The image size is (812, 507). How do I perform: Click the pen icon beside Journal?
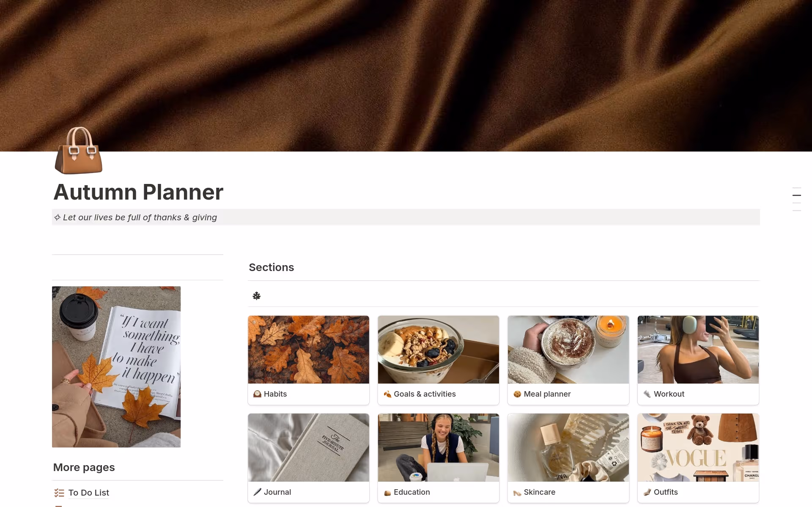tap(257, 492)
